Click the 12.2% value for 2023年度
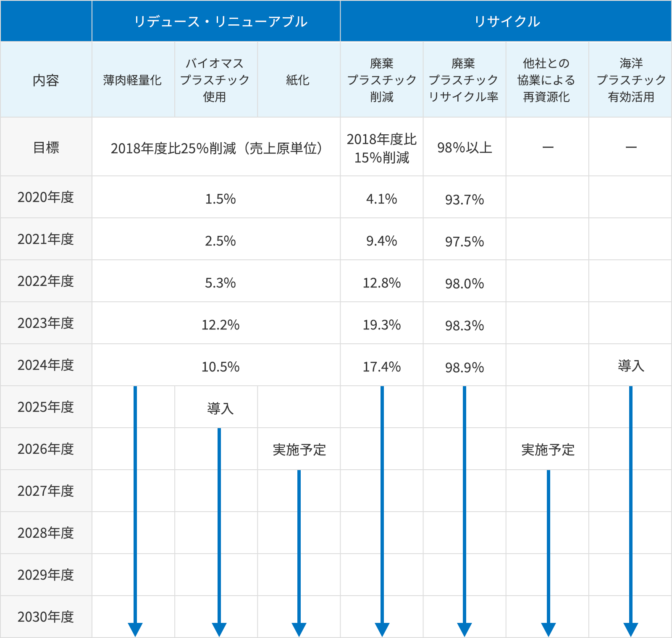Image resolution: width=672 pixels, height=638 pixels. point(220,325)
